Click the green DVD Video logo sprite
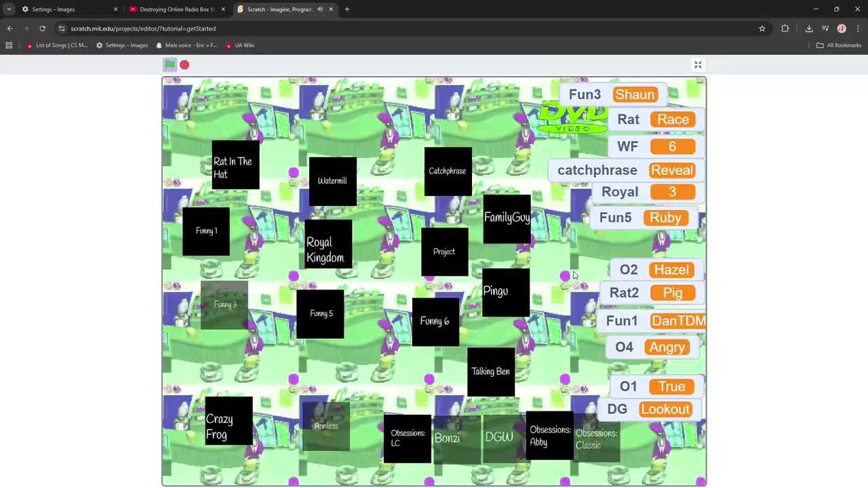The image size is (868, 488). (x=572, y=117)
